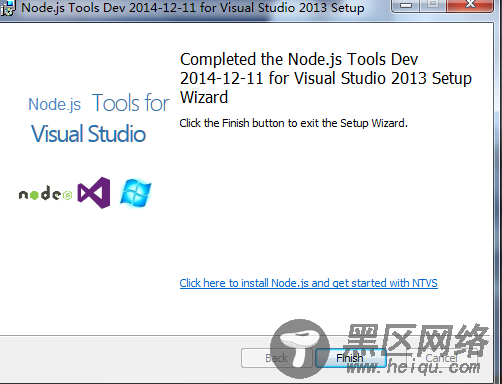Screen dimensions: 502x384
Task: Click the www.heiqu.com watermark text
Action: click(x=413, y=367)
